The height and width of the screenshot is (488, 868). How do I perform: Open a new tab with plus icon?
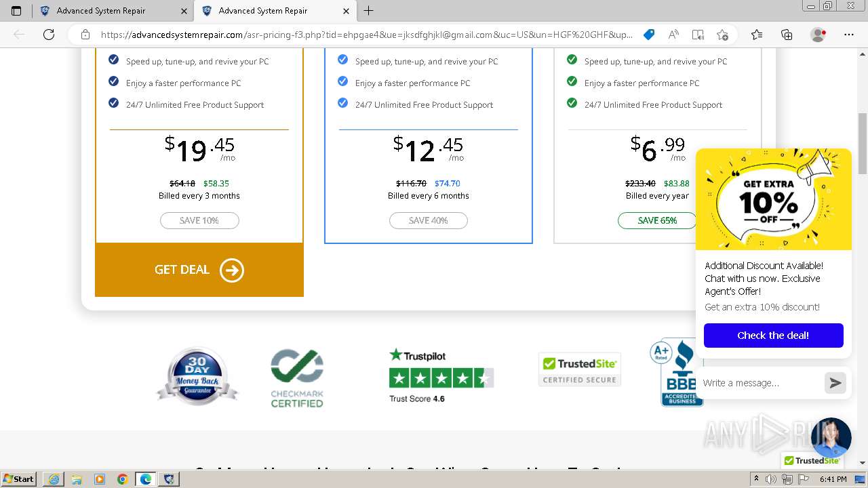pyautogui.click(x=369, y=11)
